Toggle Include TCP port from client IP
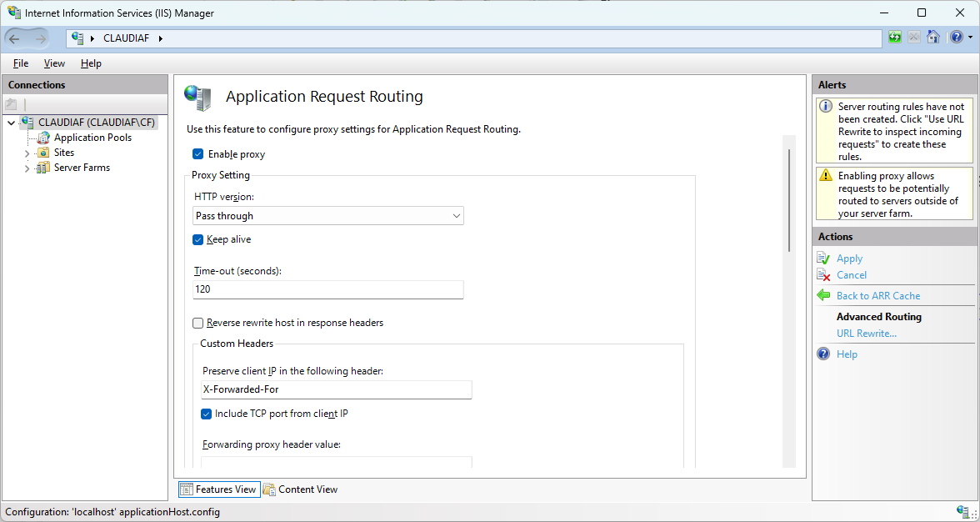980x522 pixels. pyautogui.click(x=207, y=414)
